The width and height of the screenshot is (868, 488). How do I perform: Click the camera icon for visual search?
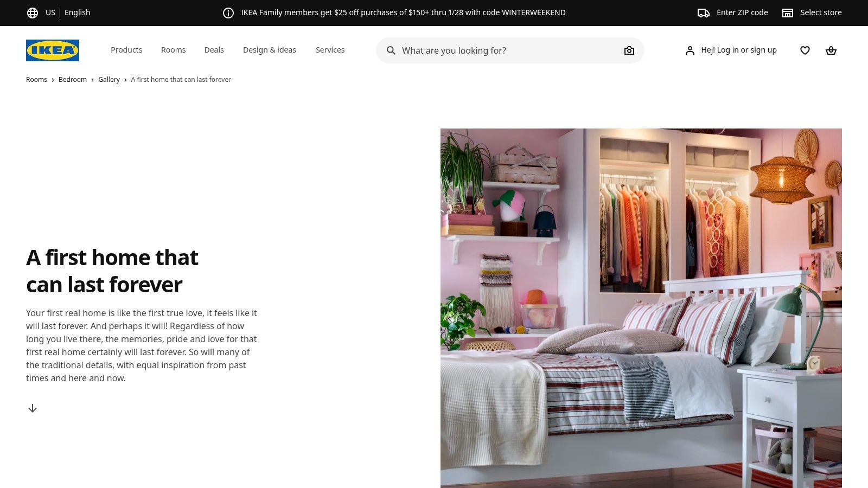[x=629, y=50]
